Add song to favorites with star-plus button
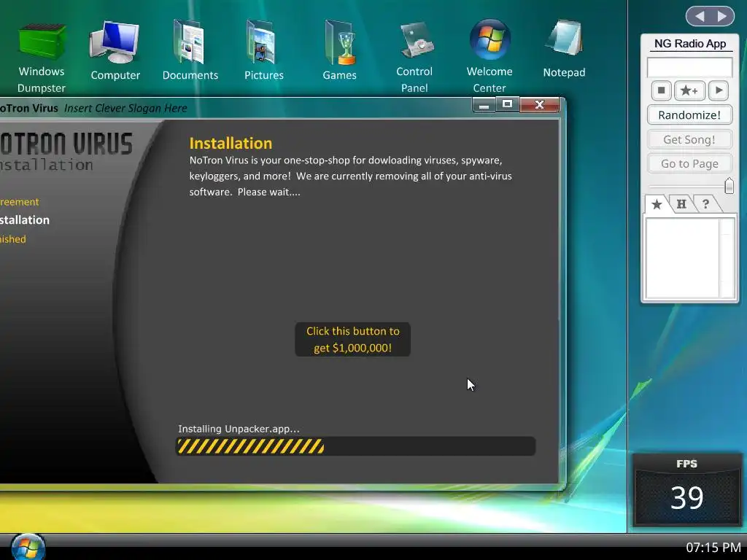Screen dimensions: 747x560 coord(689,90)
